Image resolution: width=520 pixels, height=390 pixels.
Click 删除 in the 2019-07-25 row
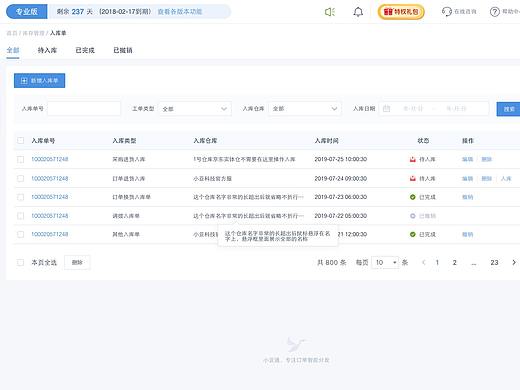[487, 159]
